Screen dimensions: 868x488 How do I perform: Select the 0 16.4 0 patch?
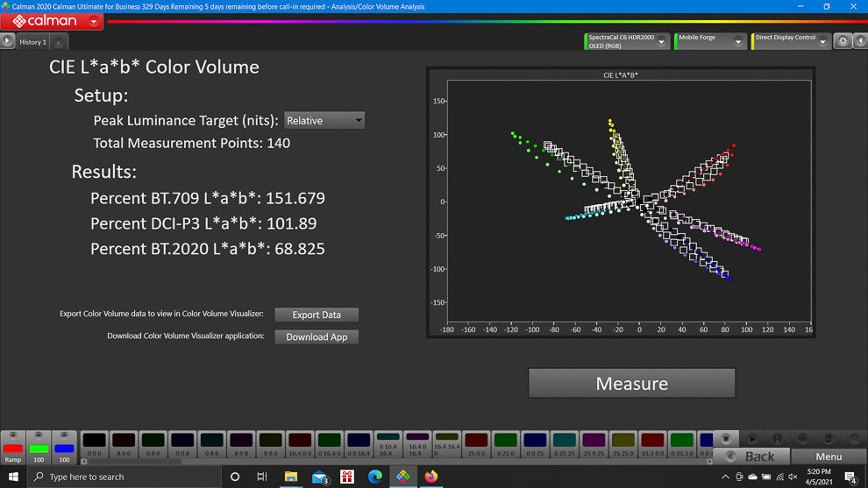click(x=329, y=444)
